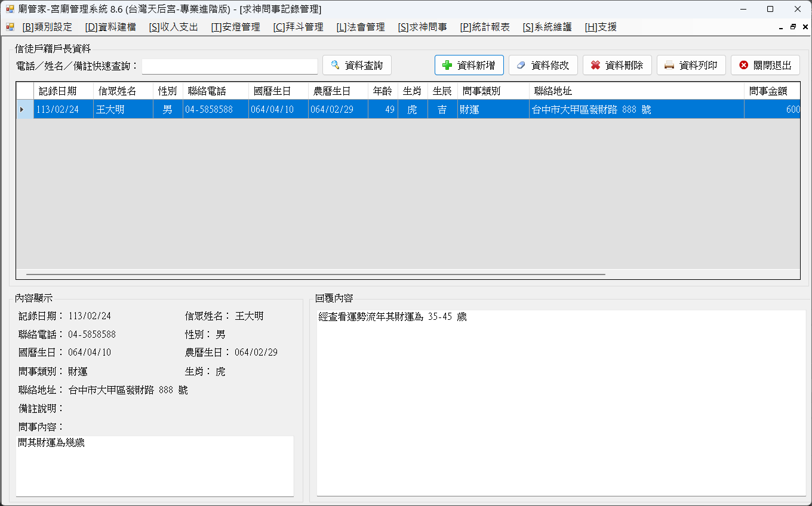This screenshot has width=812, height=506.
Task: Open the [D]資料建檔 menu
Action: pos(110,27)
